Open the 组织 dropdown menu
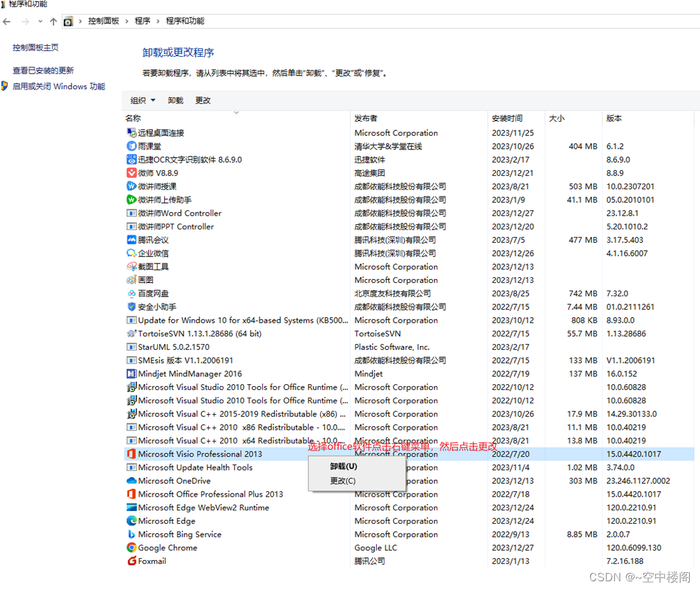The width and height of the screenshot is (700, 589). [x=142, y=101]
